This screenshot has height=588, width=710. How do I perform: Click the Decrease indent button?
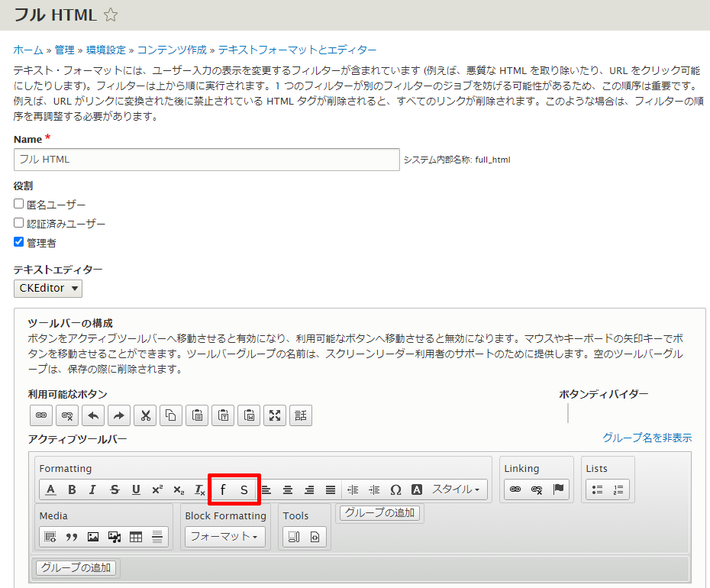click(x=353, y=489)
